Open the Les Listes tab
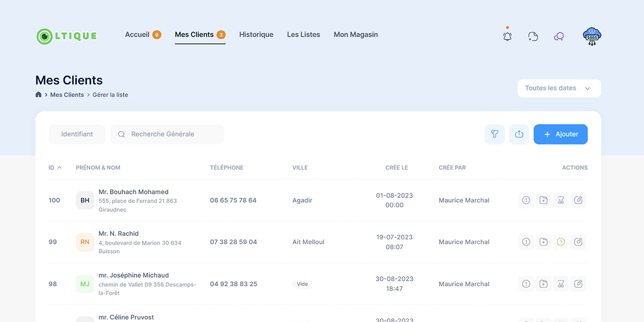Image resolution: width=644 pixels, height=322 pixels. (303, 34)
